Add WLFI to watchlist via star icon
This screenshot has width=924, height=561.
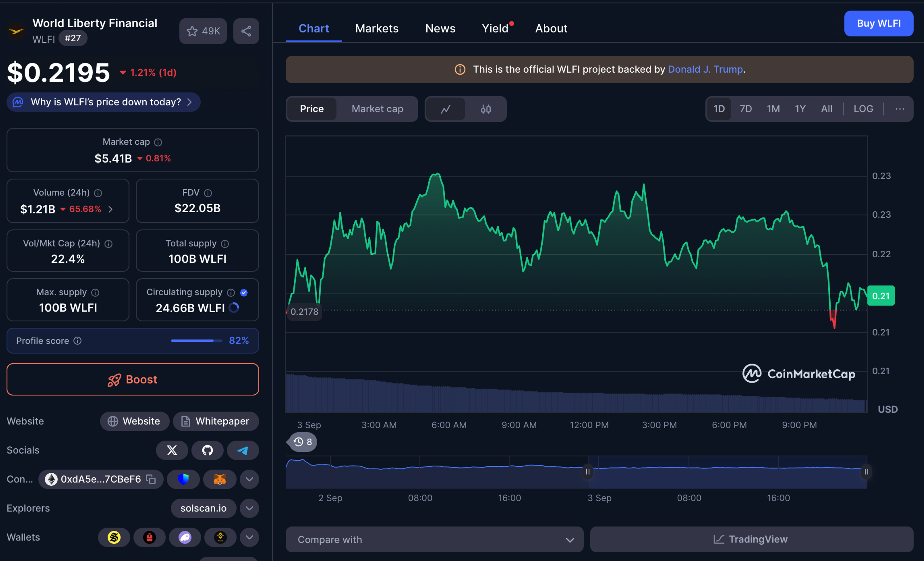[x=192, y=31]
